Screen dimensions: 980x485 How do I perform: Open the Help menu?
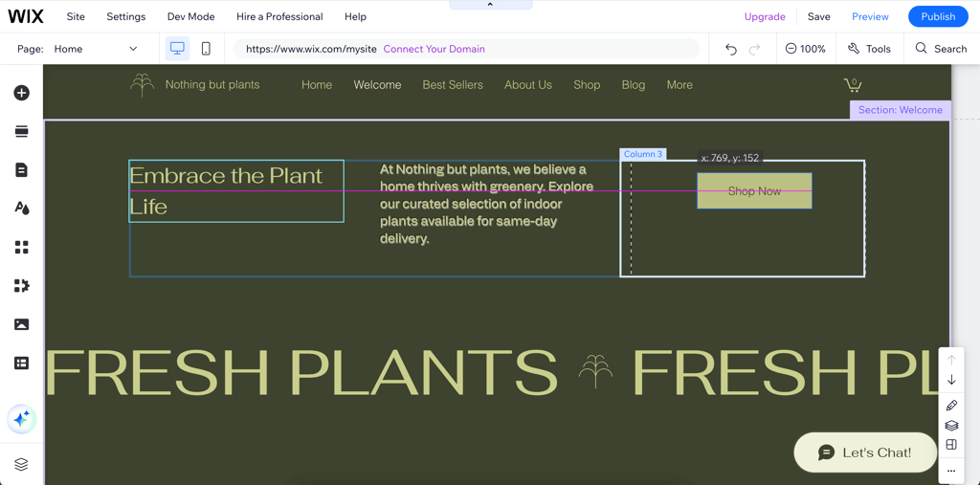click(x=355, y=16)
